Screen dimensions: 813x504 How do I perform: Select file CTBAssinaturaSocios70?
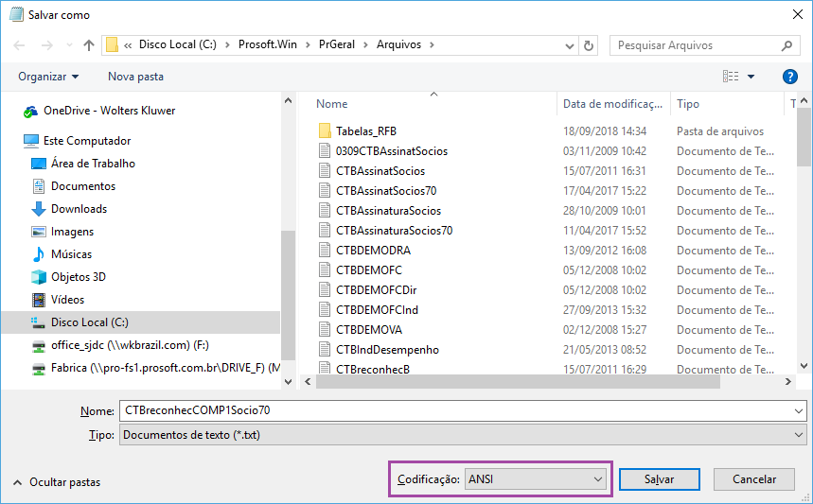coord(394,231)
